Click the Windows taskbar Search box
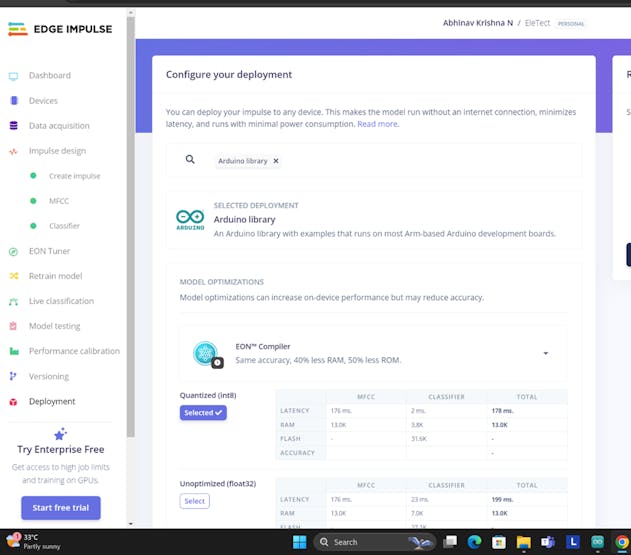This screenshot has width=631, height=555. pos(374,542)
